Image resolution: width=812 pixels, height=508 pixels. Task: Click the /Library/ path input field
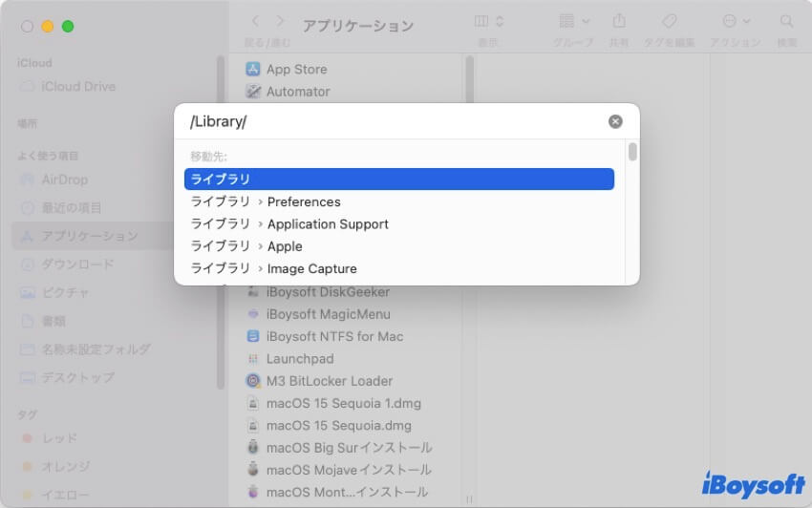tap(392, 122)
